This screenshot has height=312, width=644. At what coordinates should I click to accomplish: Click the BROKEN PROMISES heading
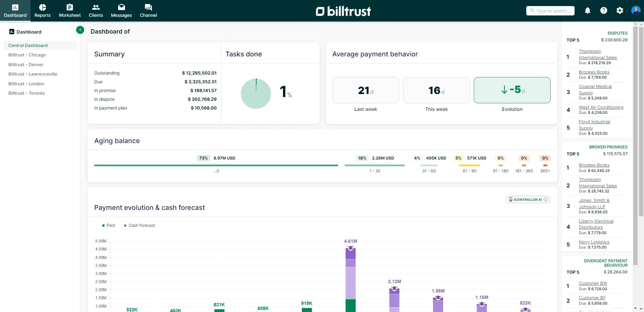[x=608, y=147]
